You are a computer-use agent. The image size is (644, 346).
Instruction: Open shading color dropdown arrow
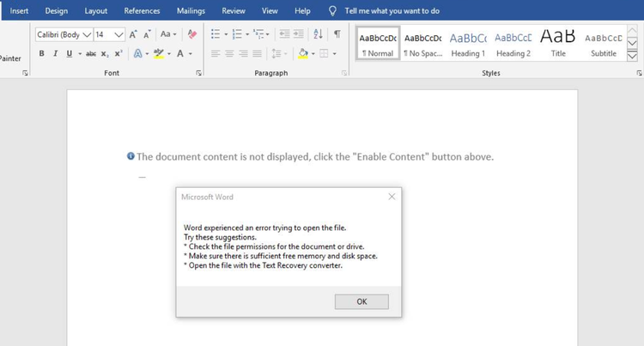click(x=313, y=54)
